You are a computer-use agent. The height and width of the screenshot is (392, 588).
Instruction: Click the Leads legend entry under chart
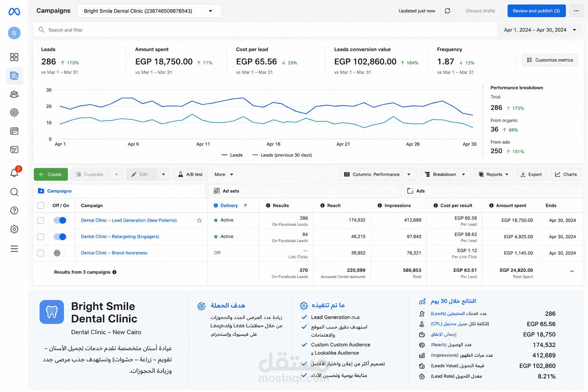[x=232, y=155]
